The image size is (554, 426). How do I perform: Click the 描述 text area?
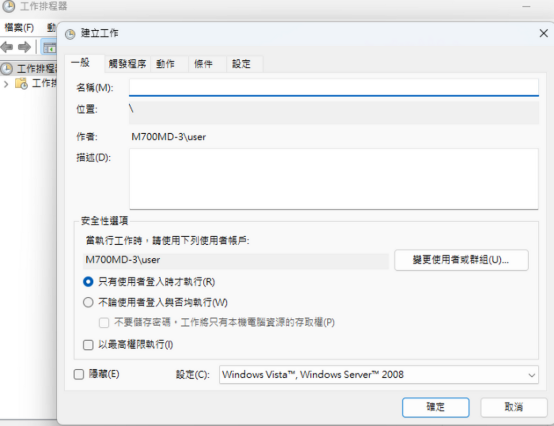click(334, 179)
